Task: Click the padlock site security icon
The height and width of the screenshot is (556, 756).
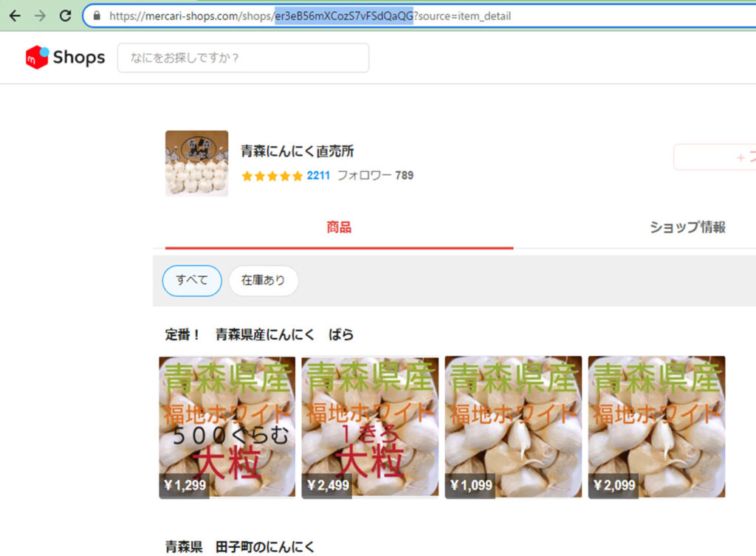Action: [96, 16]
